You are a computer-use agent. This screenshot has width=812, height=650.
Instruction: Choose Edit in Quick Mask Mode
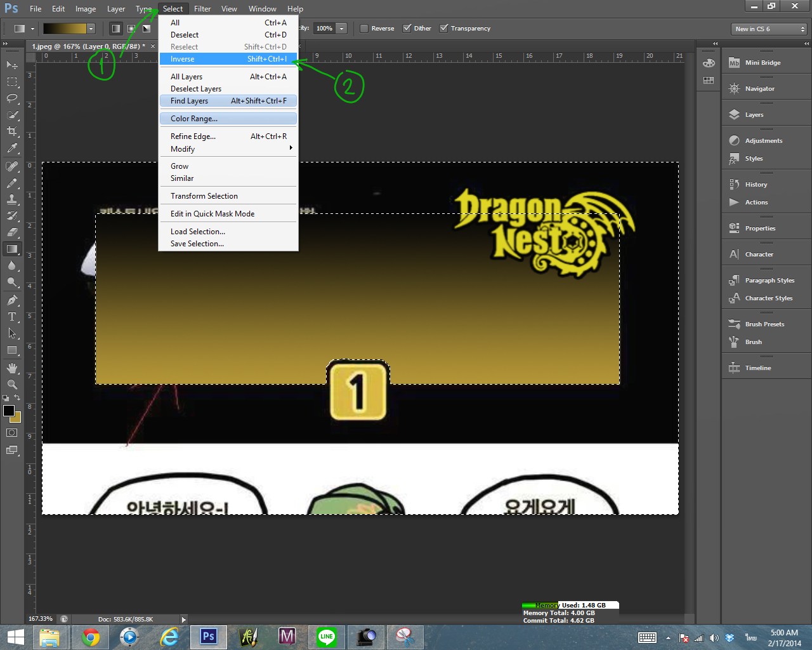pos(228,214)
